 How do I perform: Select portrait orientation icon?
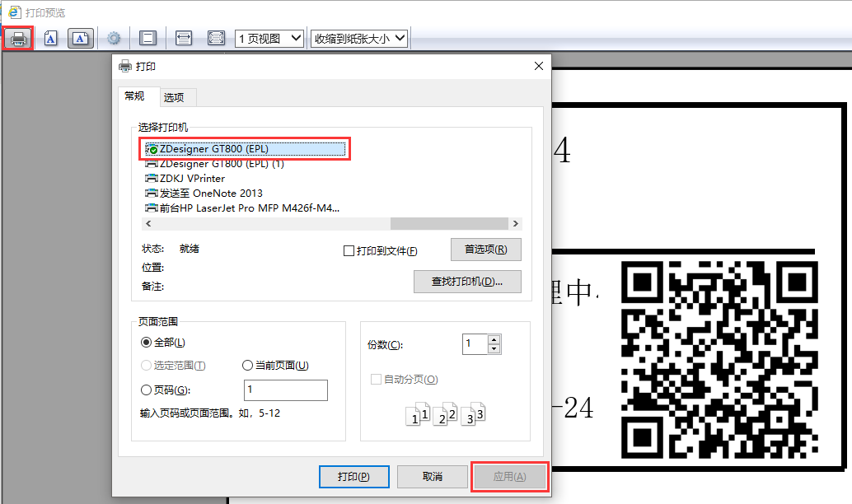point(50,39)
